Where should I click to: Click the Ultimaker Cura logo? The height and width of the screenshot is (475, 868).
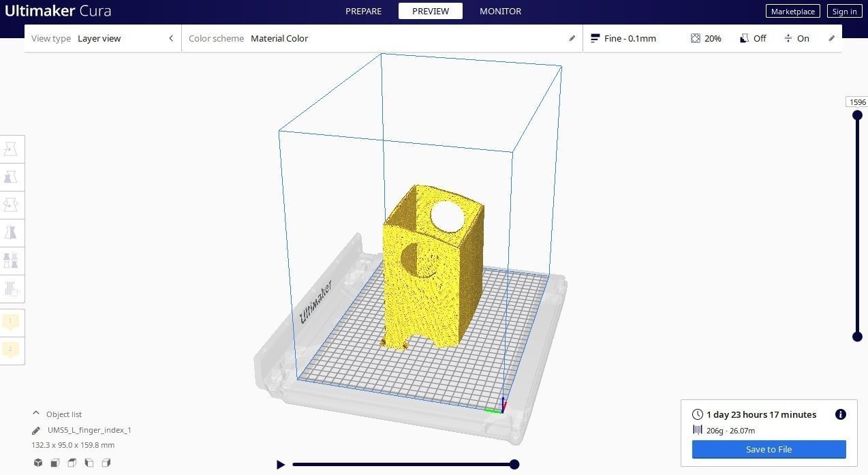(57, 11)
